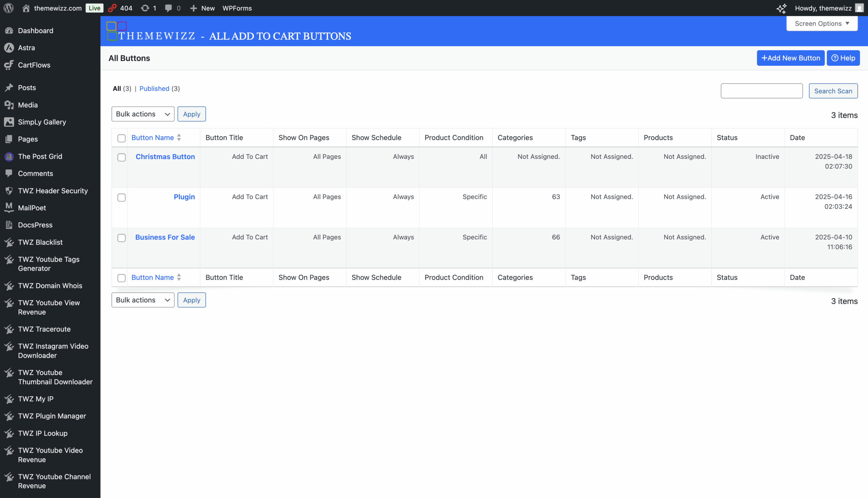
Task: Click the search input field
Action: click(x=762, y=91)
